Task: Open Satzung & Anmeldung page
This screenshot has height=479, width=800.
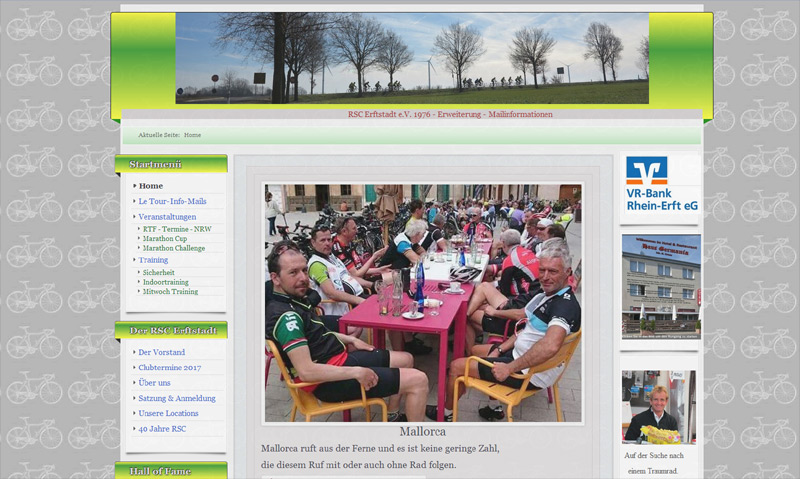Action: (177, 398)
